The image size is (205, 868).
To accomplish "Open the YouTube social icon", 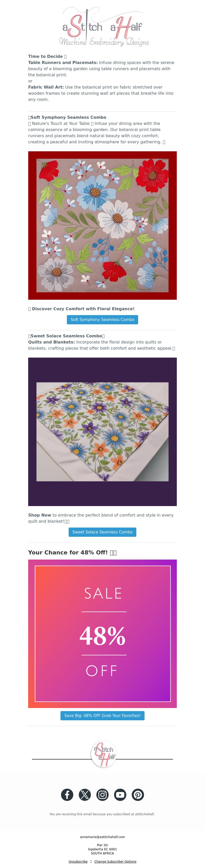I will coord(120,795).
